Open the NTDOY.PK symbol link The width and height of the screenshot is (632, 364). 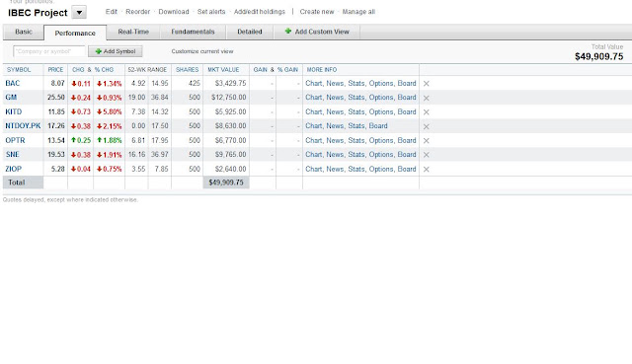coord(23,126)
